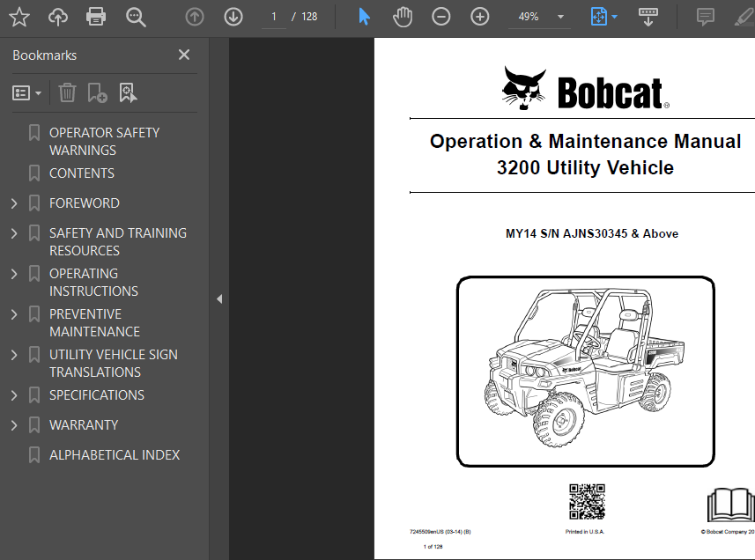This screenshot has width=755, height=560.
Task: Click the Operation & Maintenance Manual title
Action: click(585, 142)
